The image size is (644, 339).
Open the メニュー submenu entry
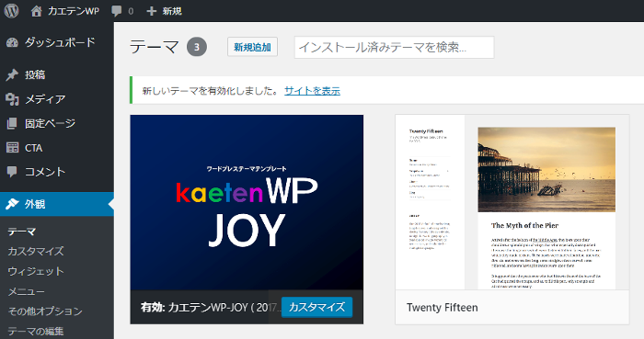[27, 291]
